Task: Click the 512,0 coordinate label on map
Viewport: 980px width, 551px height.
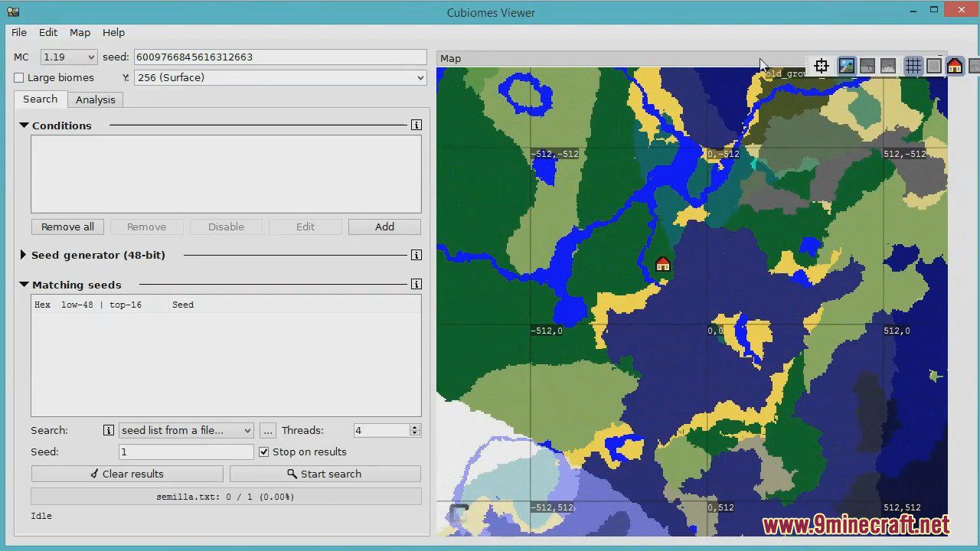Action: coord(897,331)
